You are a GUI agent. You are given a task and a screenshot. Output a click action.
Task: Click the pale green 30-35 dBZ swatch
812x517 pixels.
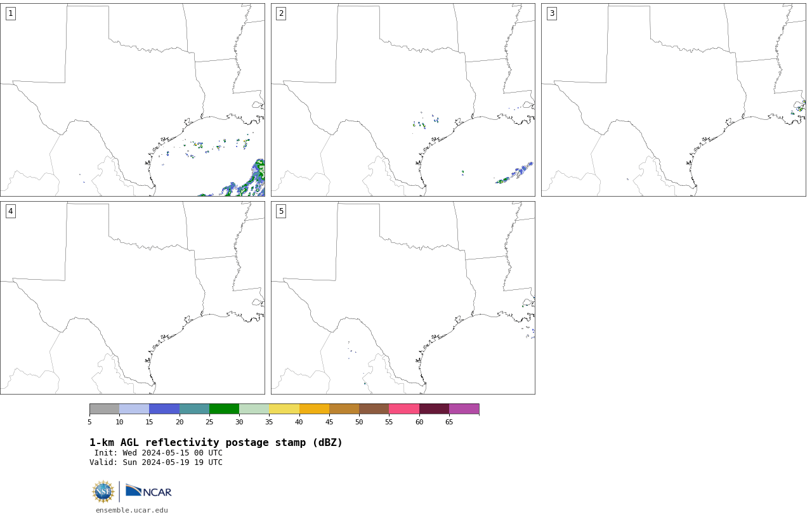pos(254,409)
